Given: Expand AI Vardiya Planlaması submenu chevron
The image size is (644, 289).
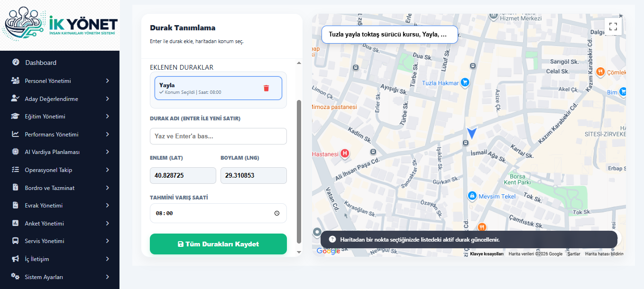Looking at the screenshot, I should (x=108, y=152).
